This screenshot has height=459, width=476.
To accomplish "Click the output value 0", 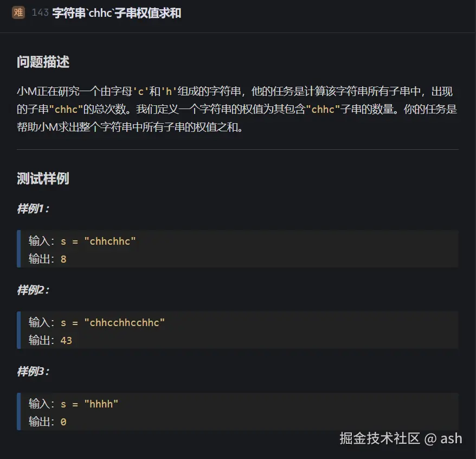I will tap(63, 422).
